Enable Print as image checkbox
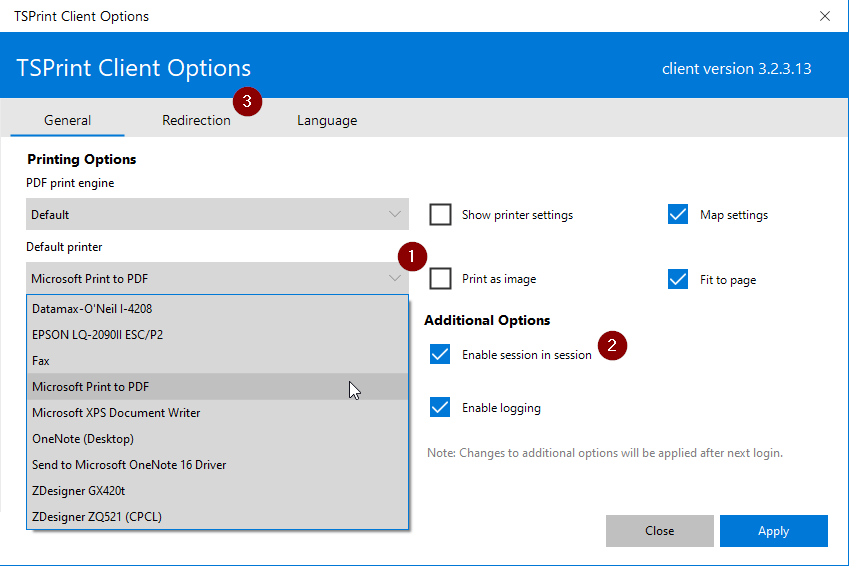Image resolution: width=849 pixels, height=566 pixels. pyautogui.click(x=440, y=278)
